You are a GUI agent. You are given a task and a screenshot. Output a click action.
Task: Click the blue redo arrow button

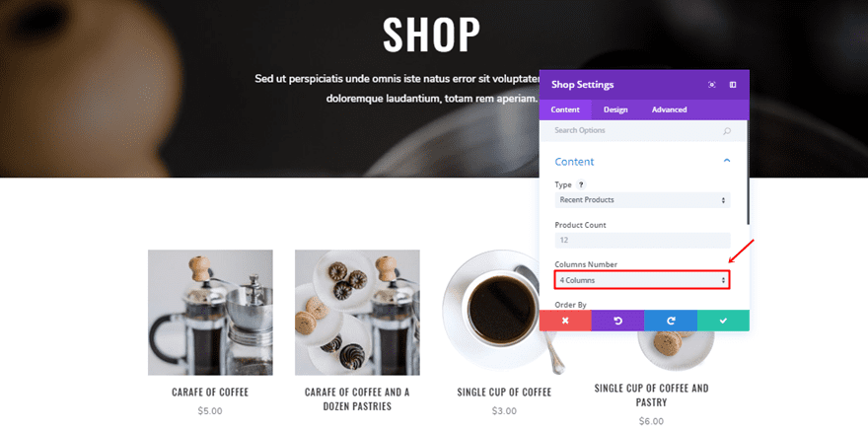tap(671, 321)
